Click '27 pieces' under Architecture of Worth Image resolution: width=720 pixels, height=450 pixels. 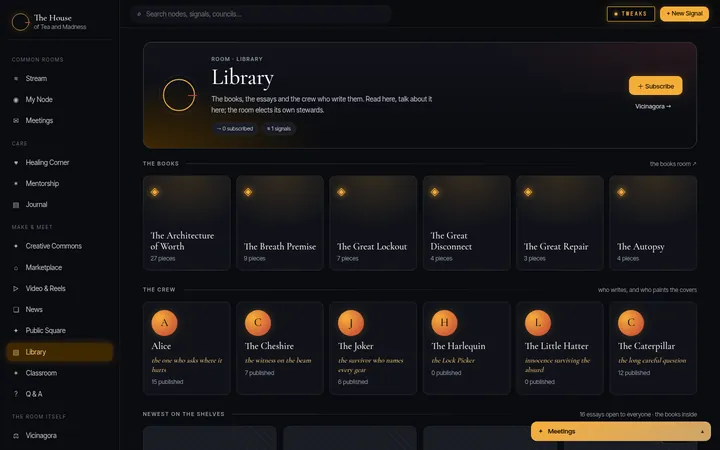pyautogui.click(x=163, y=259)
